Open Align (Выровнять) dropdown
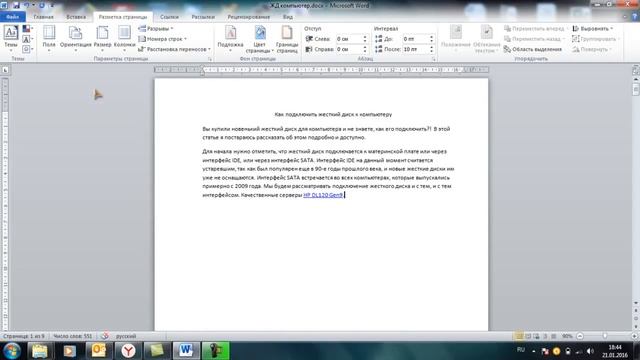 click(593, 29)
